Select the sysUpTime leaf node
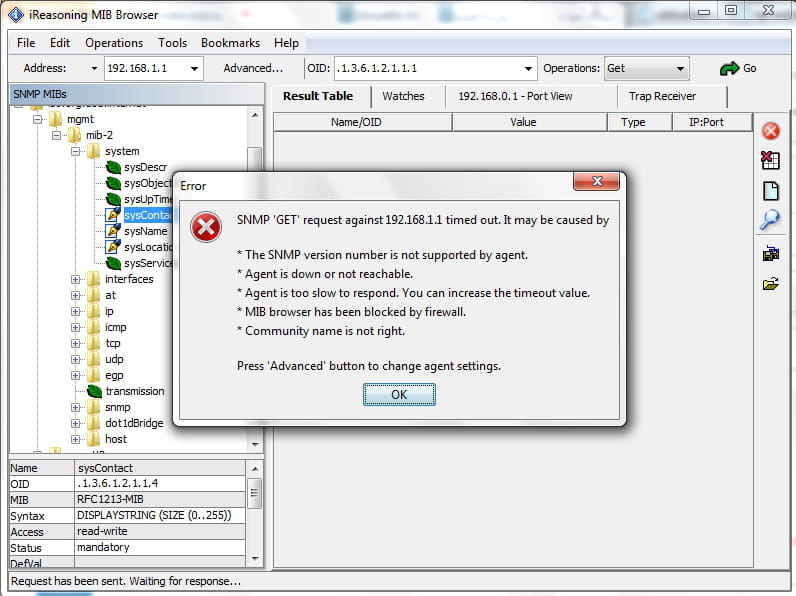 148,199
